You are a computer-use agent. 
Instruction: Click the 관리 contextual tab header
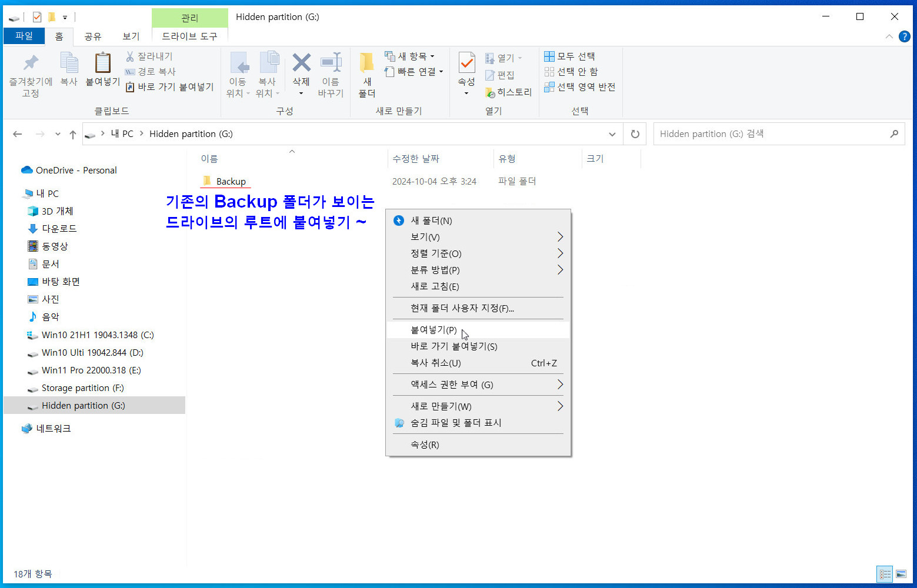tap(189, 18)
